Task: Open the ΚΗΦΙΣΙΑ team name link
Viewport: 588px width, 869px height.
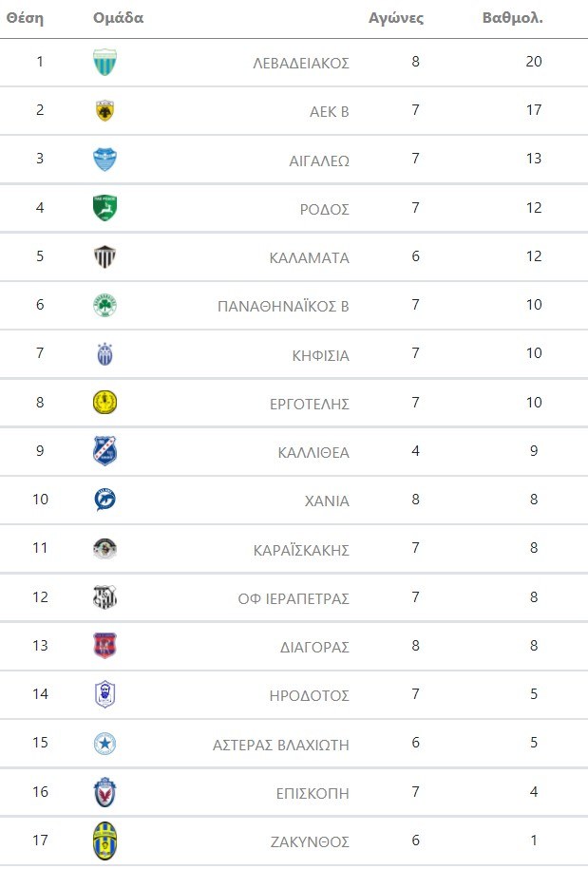Action: click(320, 355)
